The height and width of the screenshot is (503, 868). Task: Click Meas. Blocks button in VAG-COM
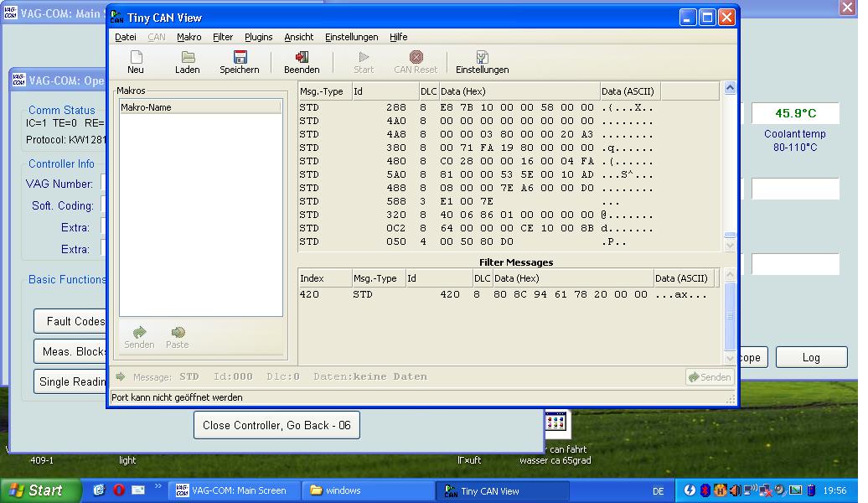pos(70,352)
